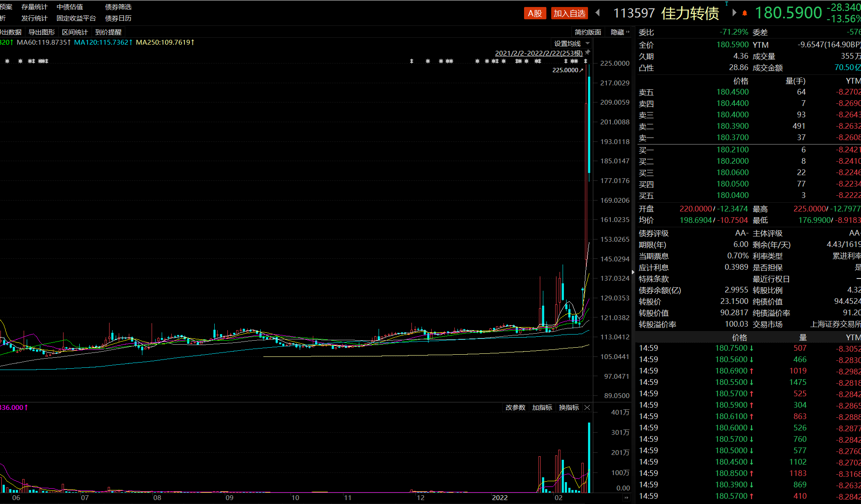Viewport: 861px width, 504px height.
Task: Close the volume indicator sub-chart
Action: click(587, 408)
